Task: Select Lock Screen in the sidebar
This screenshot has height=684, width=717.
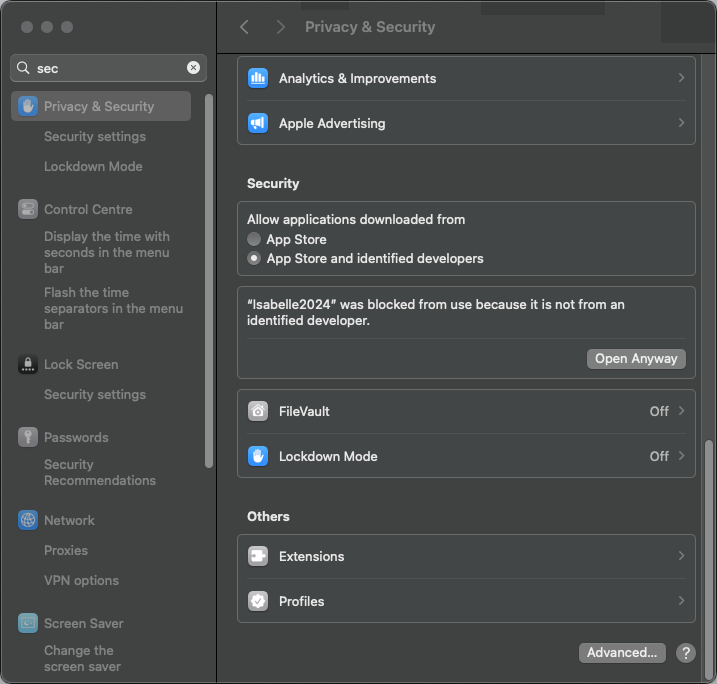Action: (x=80, y=365)
